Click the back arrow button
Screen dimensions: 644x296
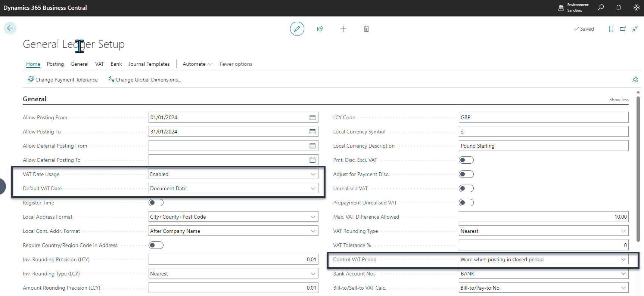(x=10, y=28)
